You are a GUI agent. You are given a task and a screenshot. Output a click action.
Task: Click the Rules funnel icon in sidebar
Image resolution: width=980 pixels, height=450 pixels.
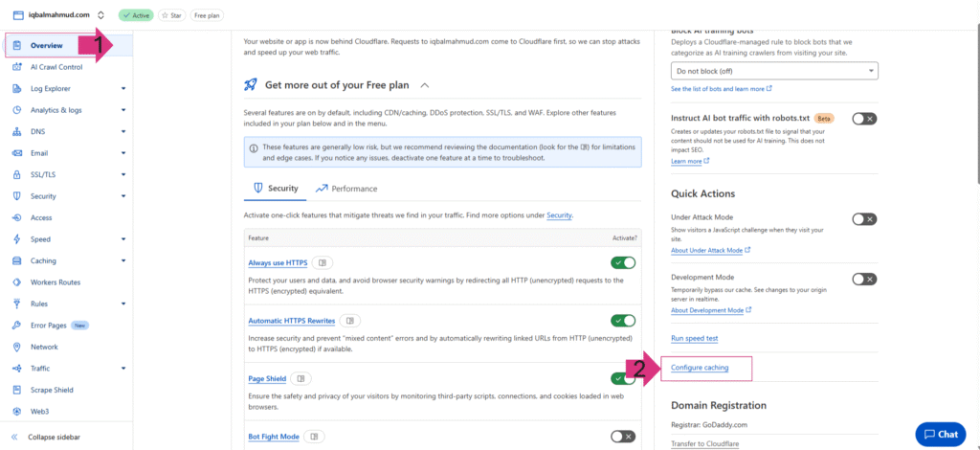point(17,304)
